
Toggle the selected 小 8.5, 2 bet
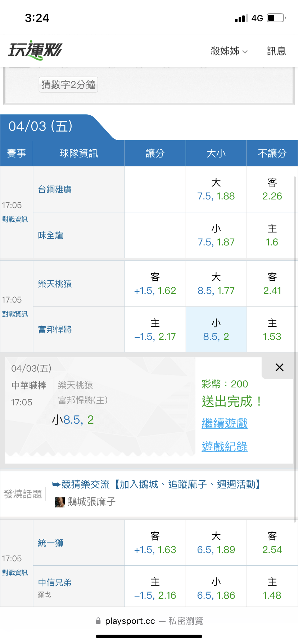tap(216, 330)
